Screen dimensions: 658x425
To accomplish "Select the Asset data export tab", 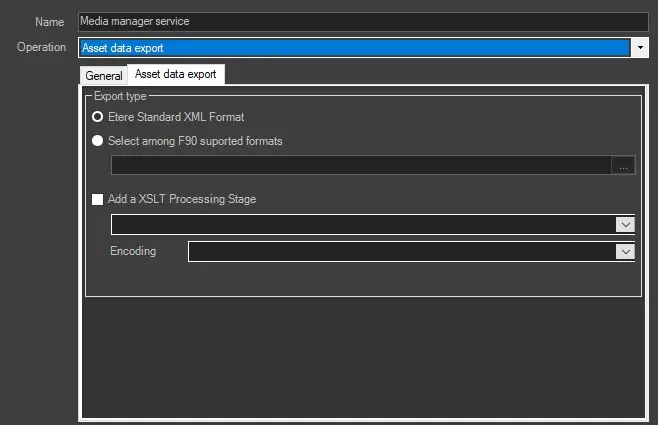I will [176, 74].
